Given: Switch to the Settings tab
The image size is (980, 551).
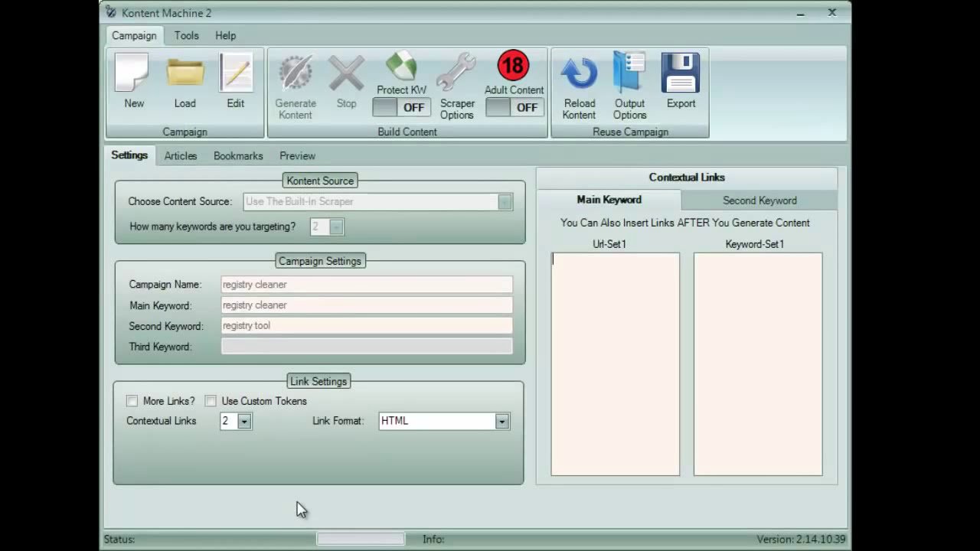Looking at the screenshot, I should click(x=129, y=155).
